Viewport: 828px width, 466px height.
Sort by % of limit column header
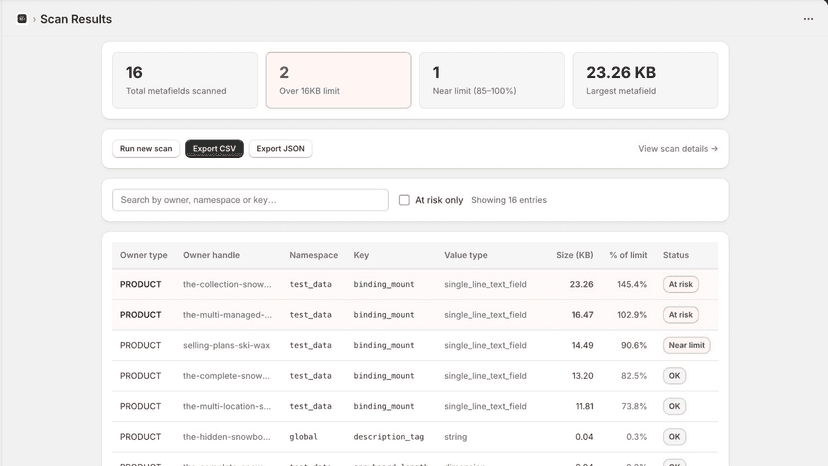coord(628,255)
